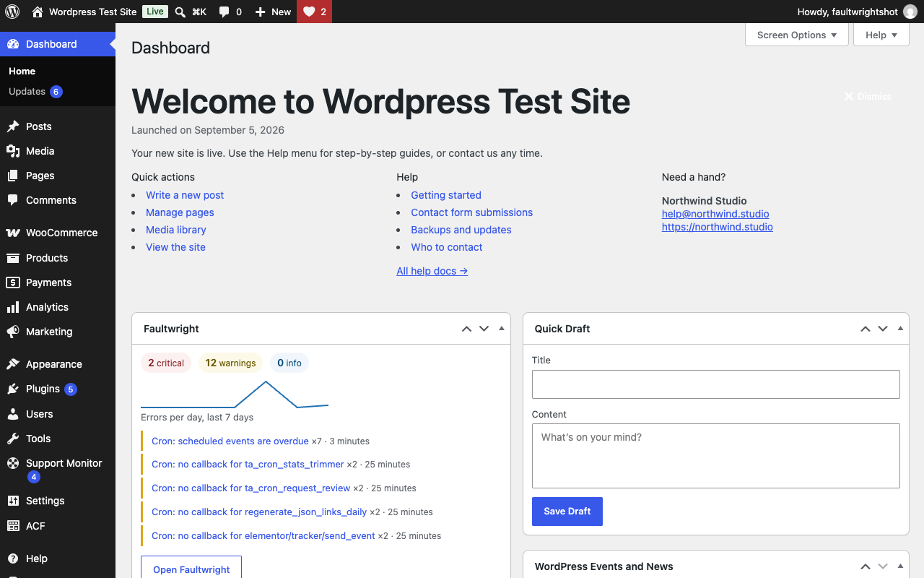Click the Media icon in sidebar

point(13,151)
